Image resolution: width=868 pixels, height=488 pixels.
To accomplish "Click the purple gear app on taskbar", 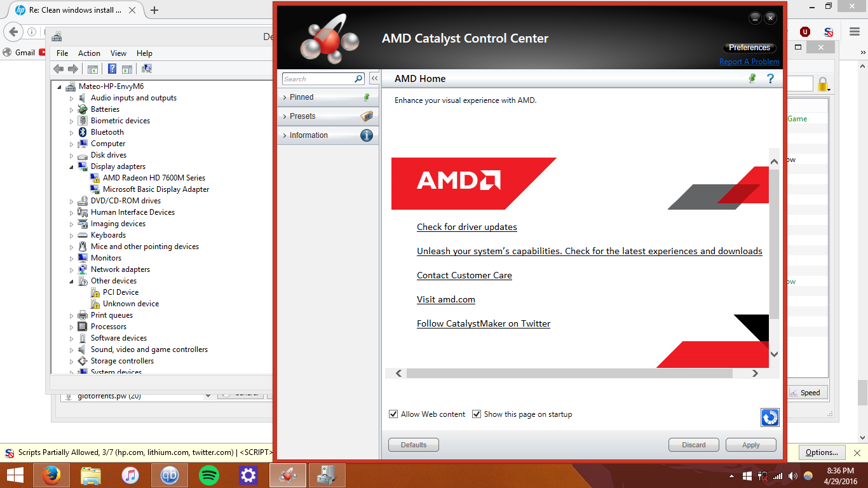I will point(248,475).
